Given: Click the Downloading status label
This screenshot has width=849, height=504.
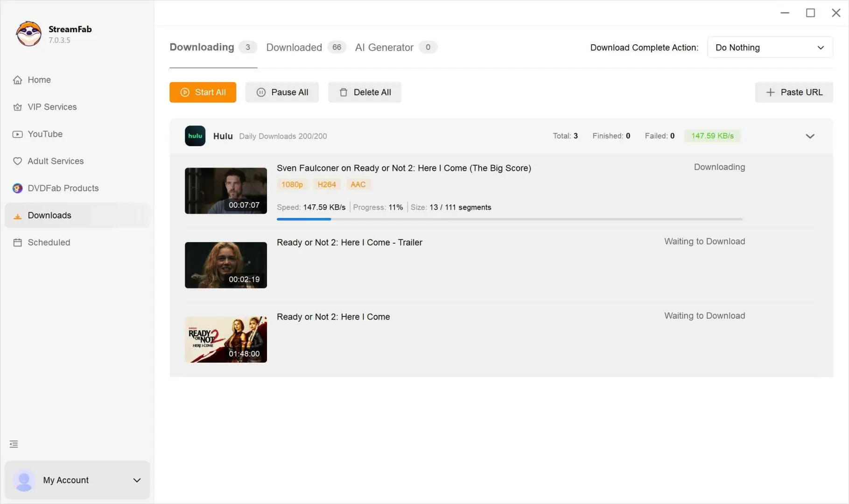Looking at the screenshot, I should point(719,167).
